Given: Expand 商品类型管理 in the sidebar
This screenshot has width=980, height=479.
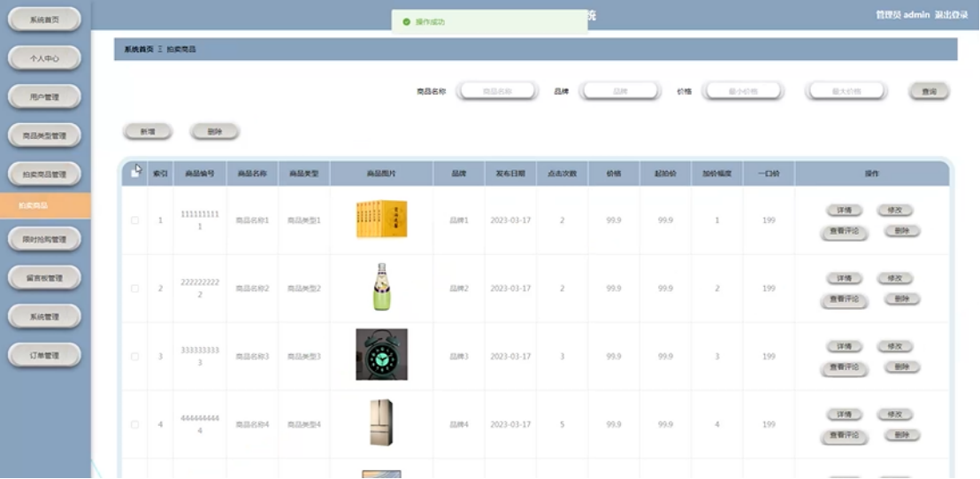Looking at the screenshot, I should 44,135.
